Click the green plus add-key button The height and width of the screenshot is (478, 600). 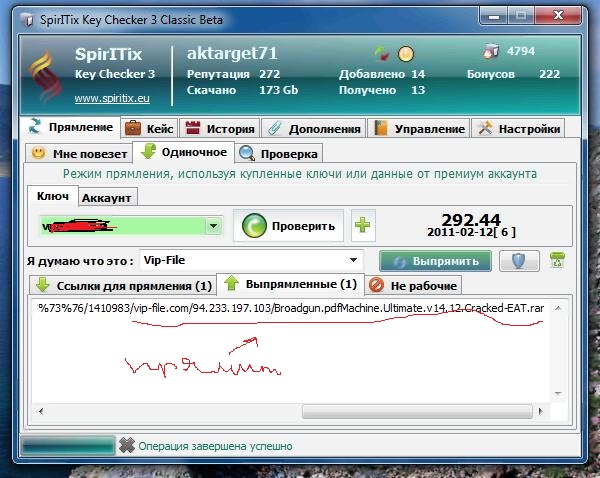[x=363, y=225]
